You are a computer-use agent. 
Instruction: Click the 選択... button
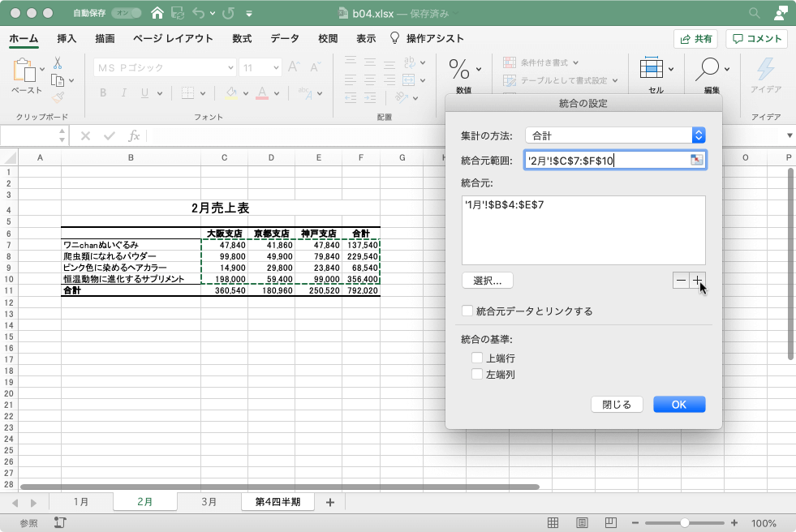(x=488, y=281)
